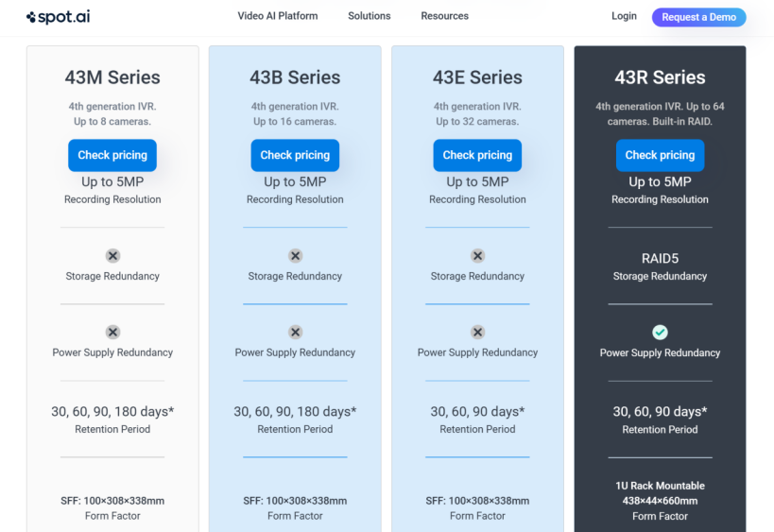Check pricing for the 43M Series

click(112, 155)
